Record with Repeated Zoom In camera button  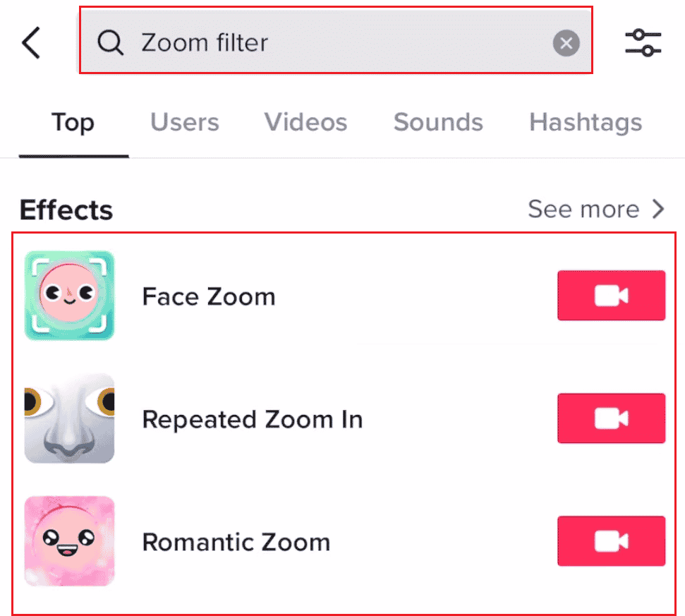[611, 418]
